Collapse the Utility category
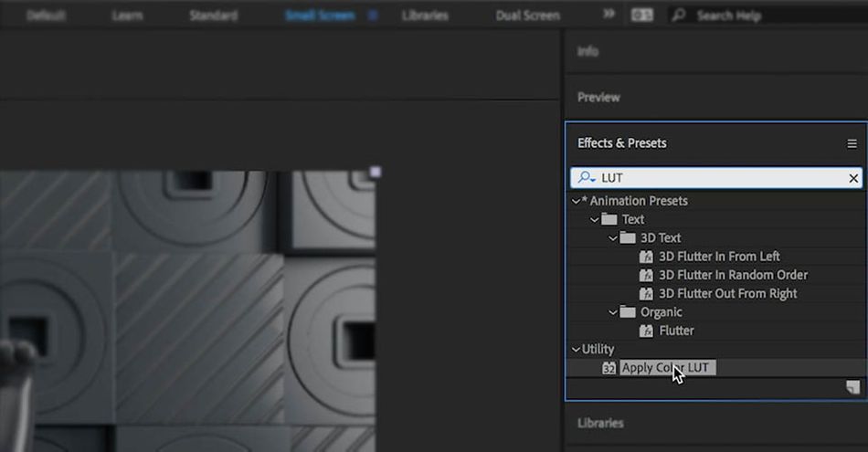The height and width of the screenshot is (452, 868). (576, 349)
